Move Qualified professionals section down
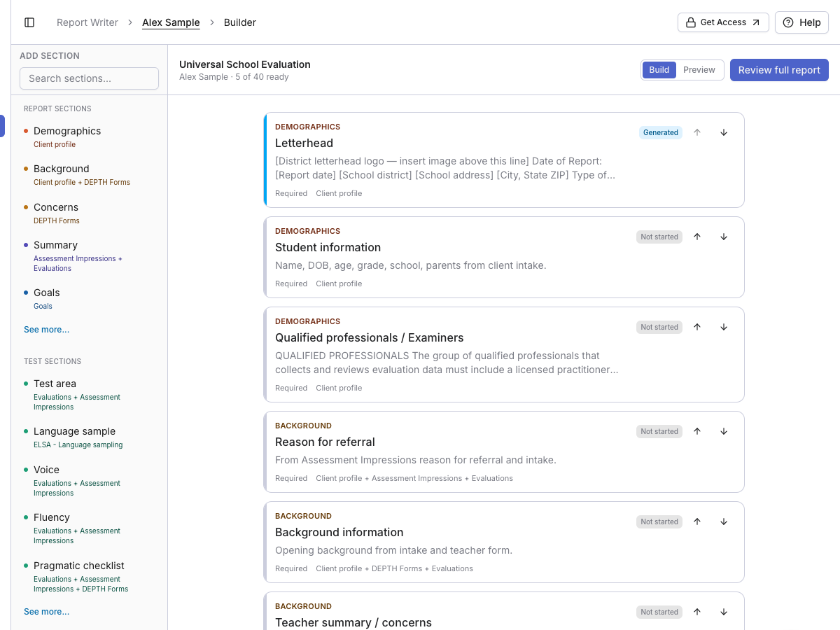Image resolution: width=840 pixels, height=630 pixels. 724,327
